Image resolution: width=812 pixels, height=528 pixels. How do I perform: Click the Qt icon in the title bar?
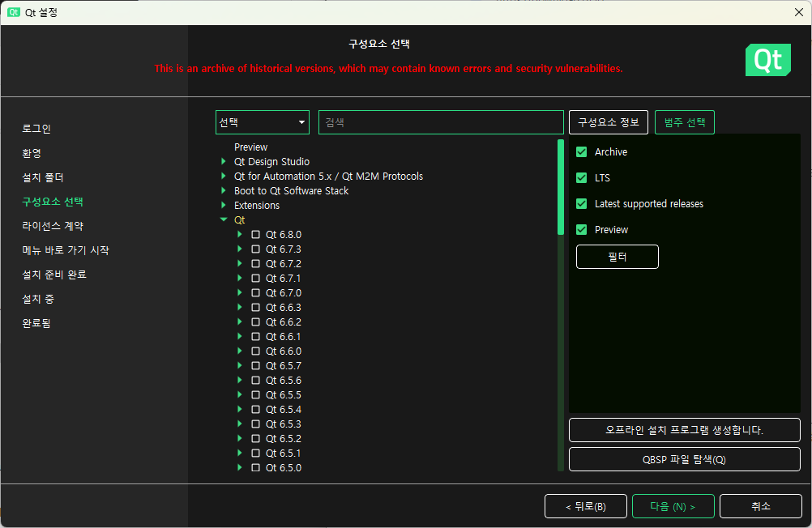(x=14, y=12)
